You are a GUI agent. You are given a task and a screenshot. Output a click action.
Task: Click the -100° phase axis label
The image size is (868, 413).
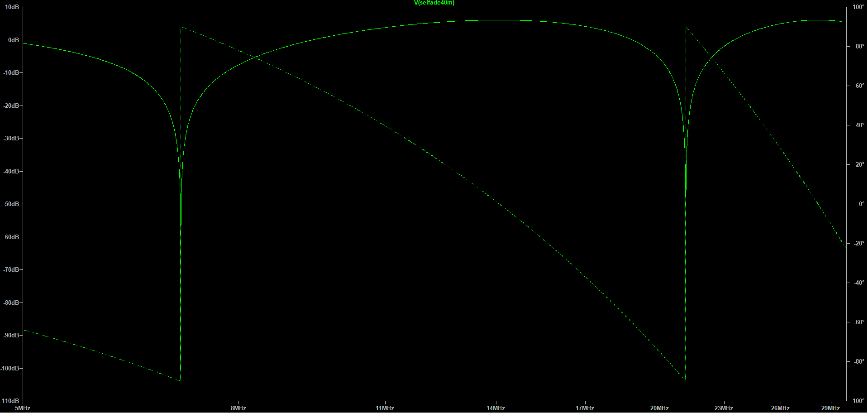(x=858, y=401)
